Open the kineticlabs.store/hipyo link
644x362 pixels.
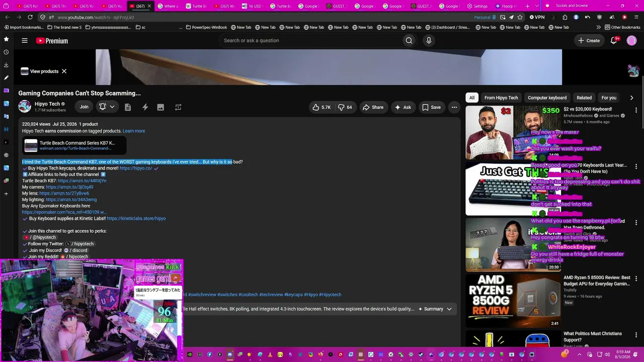(136, 219)
